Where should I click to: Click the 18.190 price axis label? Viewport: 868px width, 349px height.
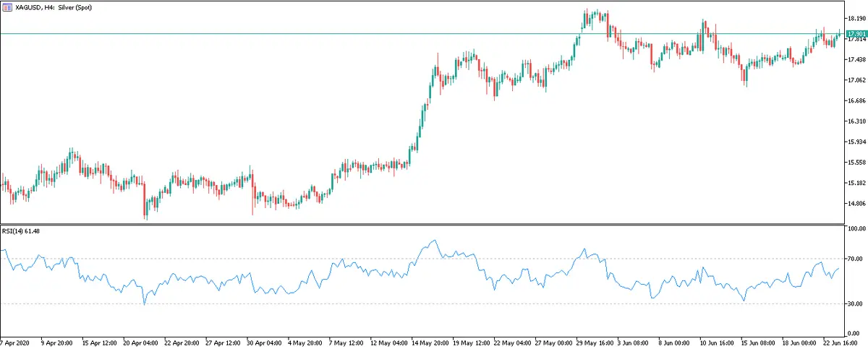[856, 18]
